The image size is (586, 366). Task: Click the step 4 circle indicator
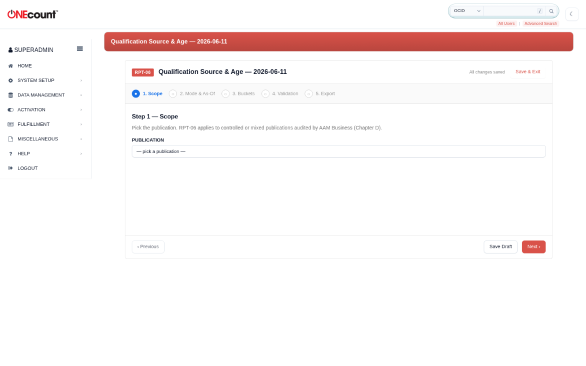click(265, 93)
